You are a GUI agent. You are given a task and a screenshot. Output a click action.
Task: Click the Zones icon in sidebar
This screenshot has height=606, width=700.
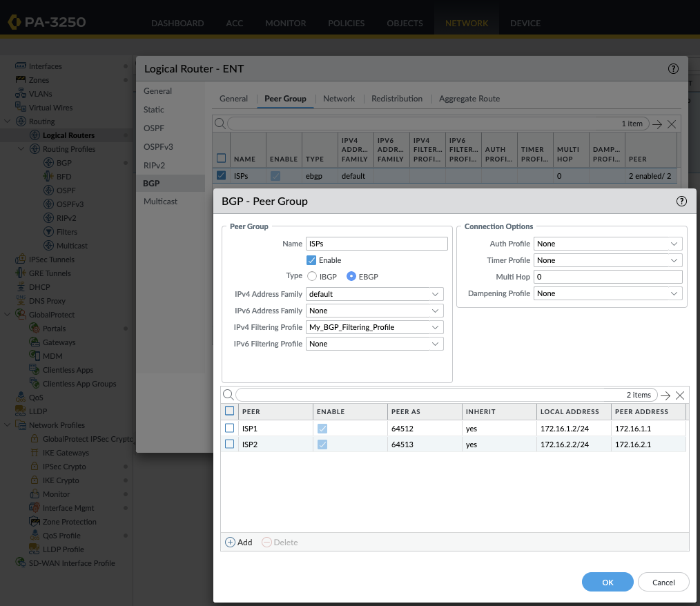[x=21, y=80]
